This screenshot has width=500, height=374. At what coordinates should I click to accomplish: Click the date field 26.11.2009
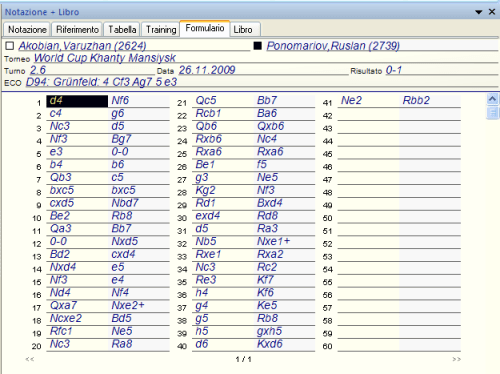coord(207,70)
